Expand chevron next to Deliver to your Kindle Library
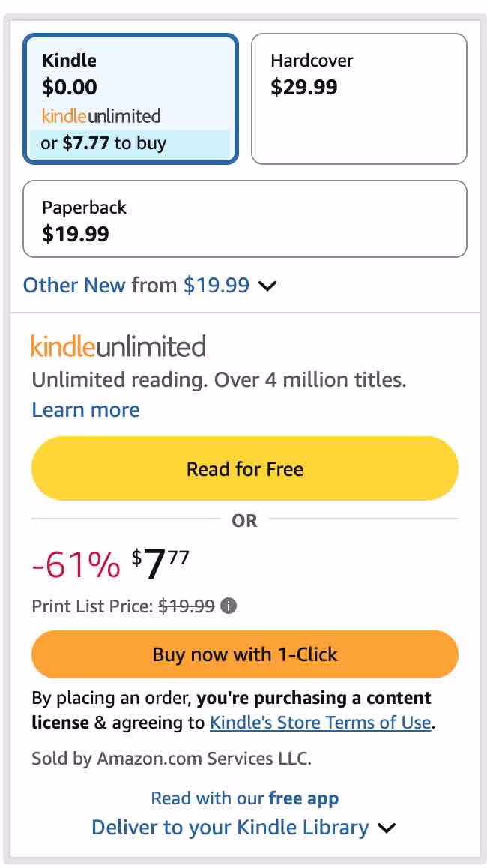The image size is (487, 868). pos(387,828)
